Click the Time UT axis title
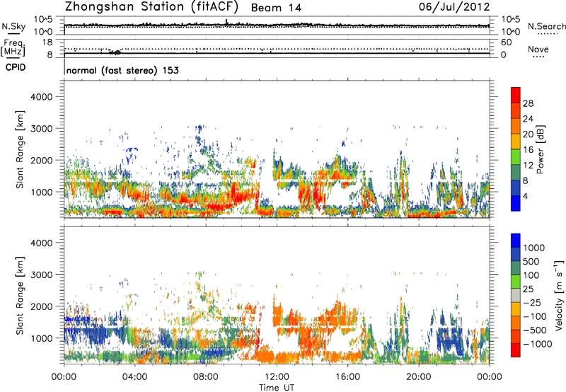 [x=277, y=388]
